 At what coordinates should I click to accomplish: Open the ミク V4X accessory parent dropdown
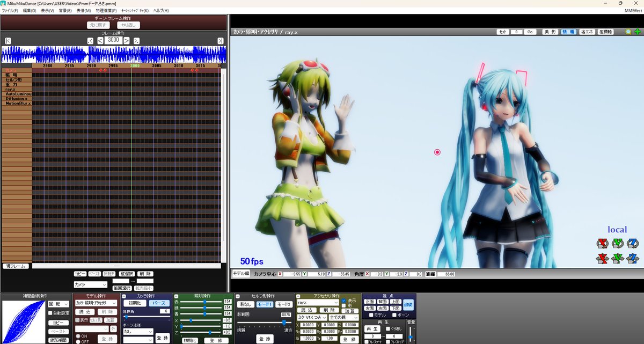[x=312, y=317]
